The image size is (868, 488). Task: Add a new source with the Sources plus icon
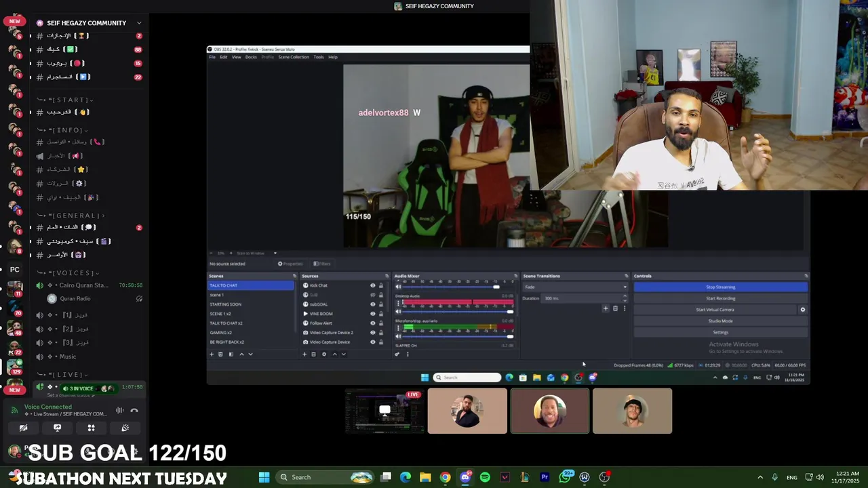[304, 354]
